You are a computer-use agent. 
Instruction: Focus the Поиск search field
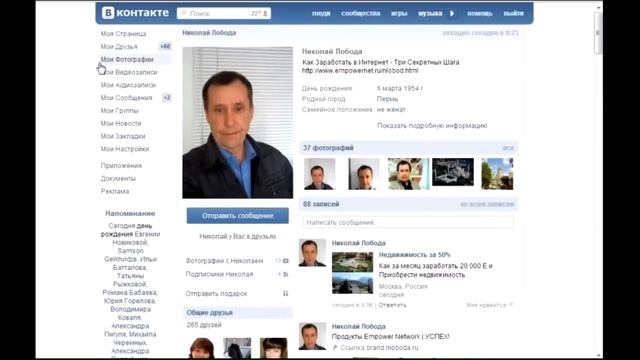pos(224,13)
